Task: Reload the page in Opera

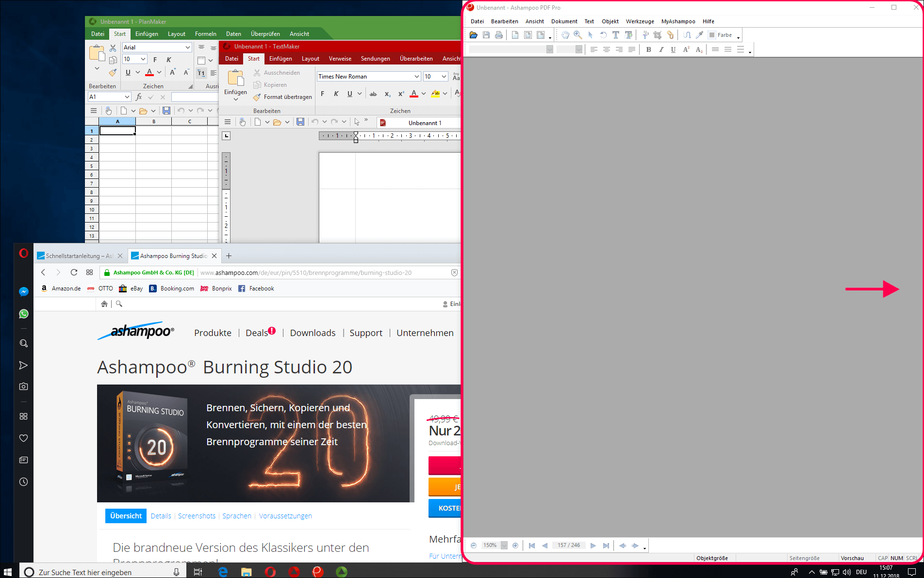Action: [74, 273]
